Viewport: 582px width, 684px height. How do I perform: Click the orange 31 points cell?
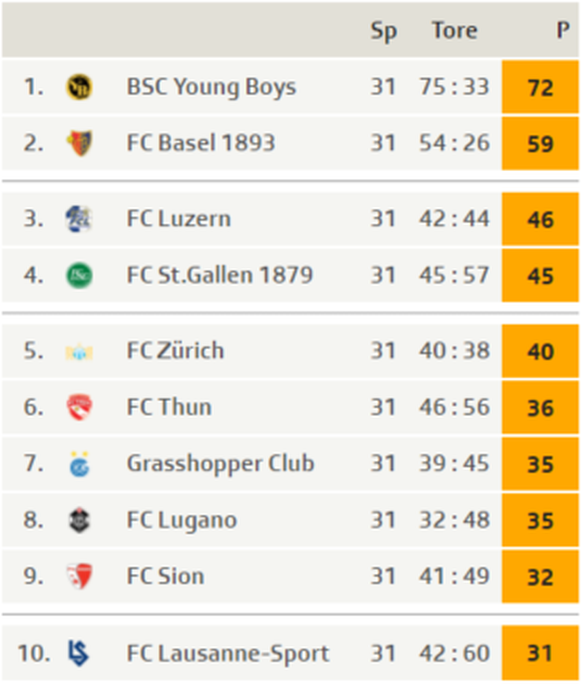(x=540, y=653)
